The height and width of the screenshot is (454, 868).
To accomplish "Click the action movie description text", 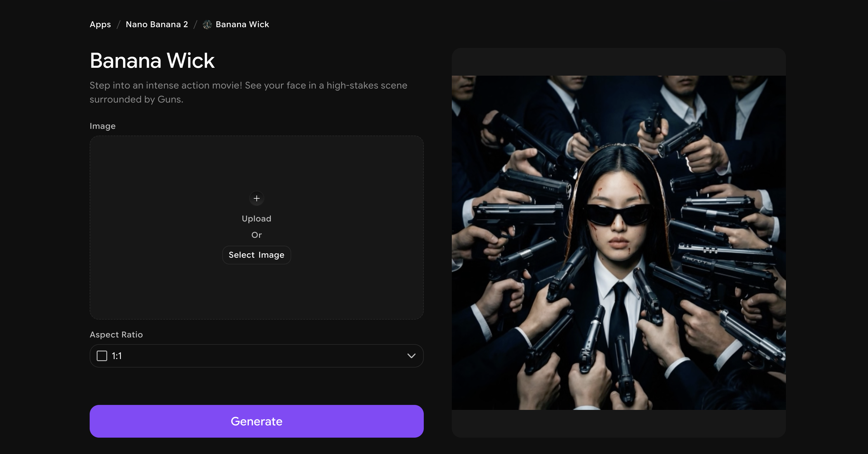I will [248, 92].
